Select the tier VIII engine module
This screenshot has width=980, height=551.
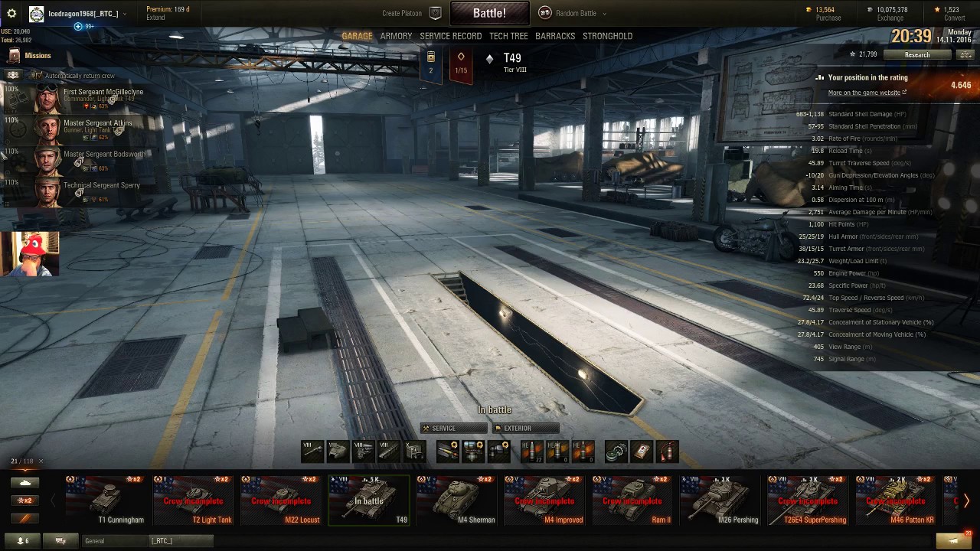coord(363,452)
